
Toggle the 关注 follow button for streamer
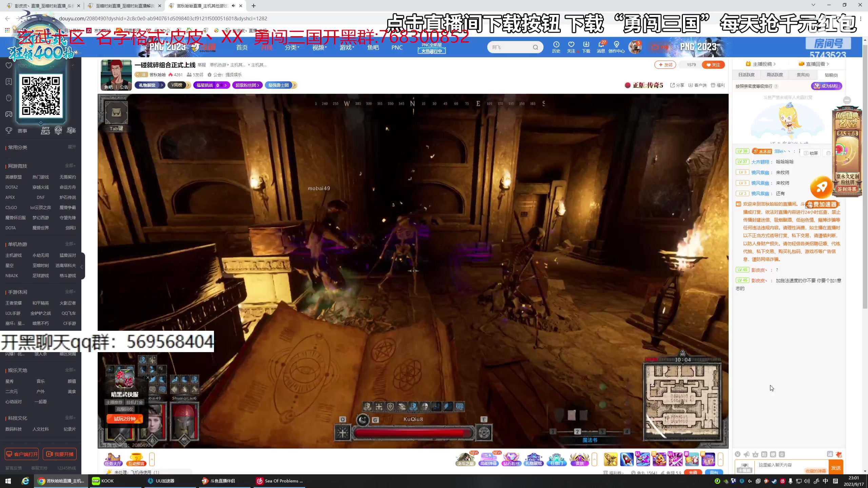(713, 65)
